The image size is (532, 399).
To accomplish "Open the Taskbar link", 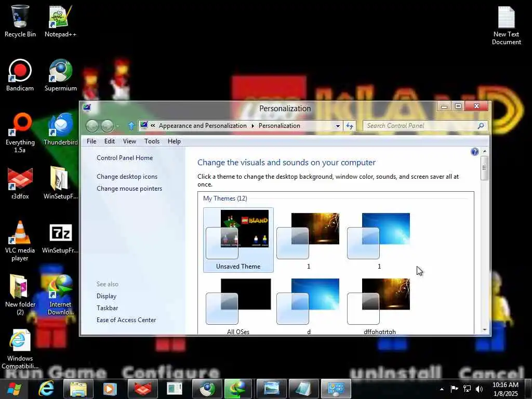I will coord(107,308).
